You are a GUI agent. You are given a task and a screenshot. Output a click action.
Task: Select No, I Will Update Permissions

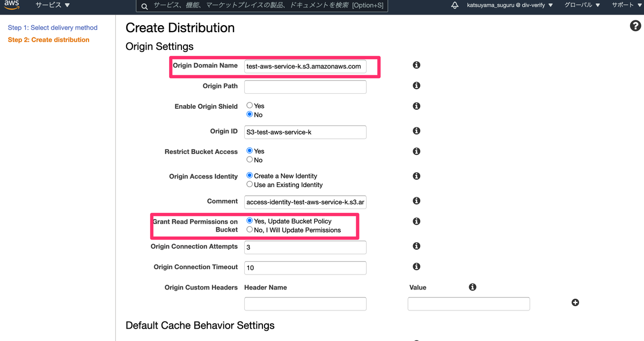pos(250,229)
